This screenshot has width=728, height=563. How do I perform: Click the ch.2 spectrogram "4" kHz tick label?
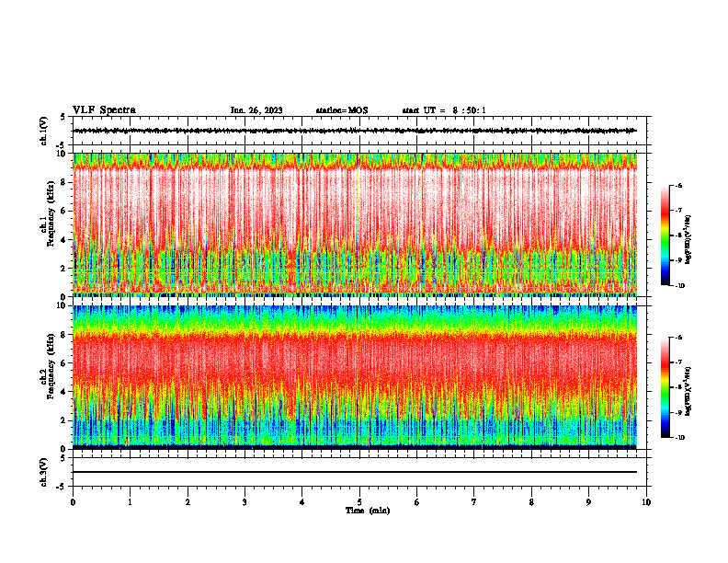pos(64,392)
